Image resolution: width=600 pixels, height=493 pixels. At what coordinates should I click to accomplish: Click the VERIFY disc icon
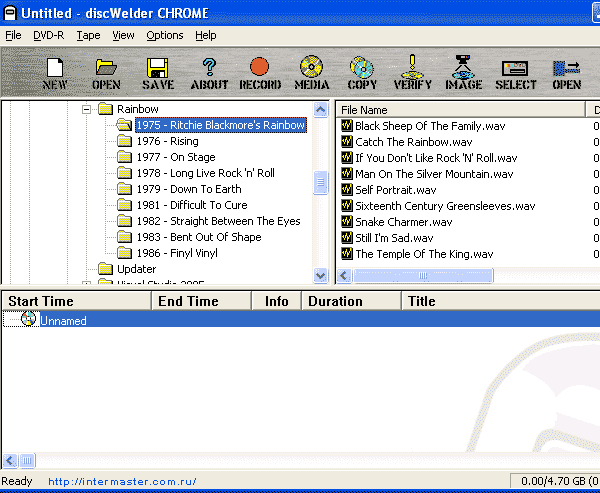click(412, 73)
